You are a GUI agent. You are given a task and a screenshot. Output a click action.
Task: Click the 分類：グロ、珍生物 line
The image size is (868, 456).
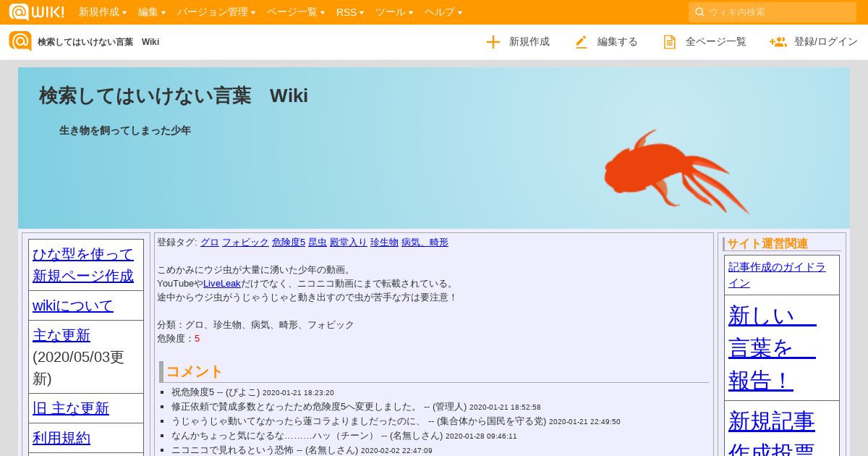point(255,325)
